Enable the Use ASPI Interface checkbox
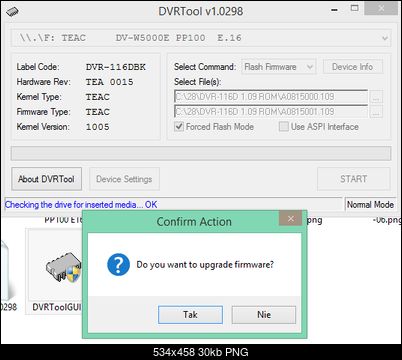The width and height of the screenshot is (402, 360). click(284, 127)
